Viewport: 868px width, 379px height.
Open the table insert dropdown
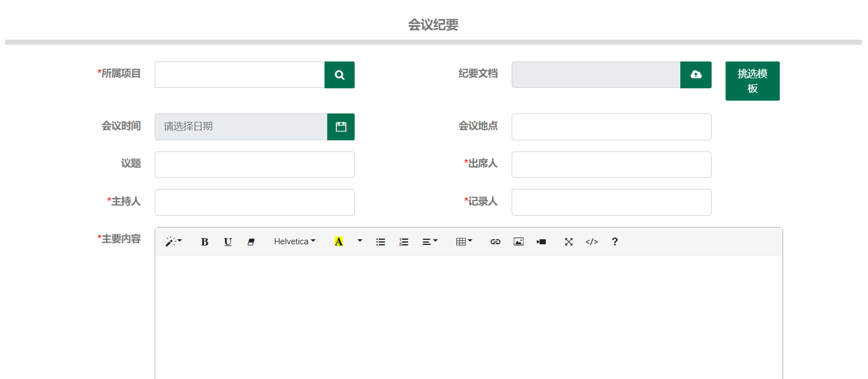coord(464,241)
